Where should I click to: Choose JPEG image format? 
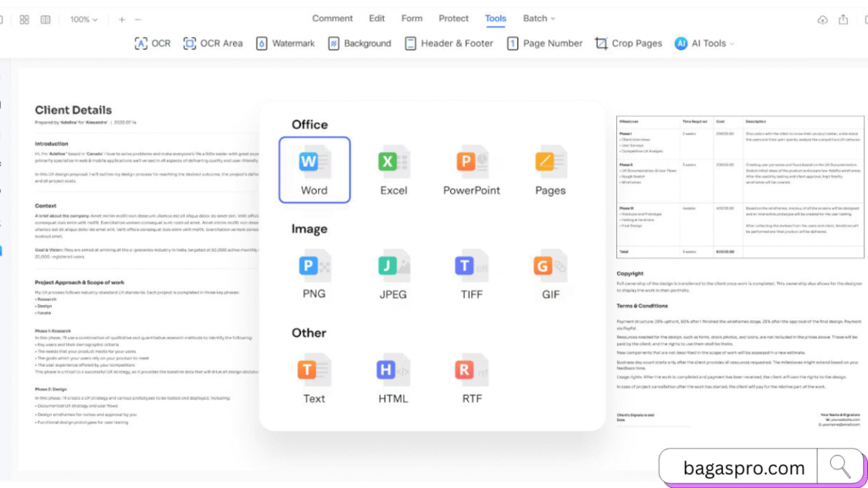pyautogui.click(x=393, y=273)
